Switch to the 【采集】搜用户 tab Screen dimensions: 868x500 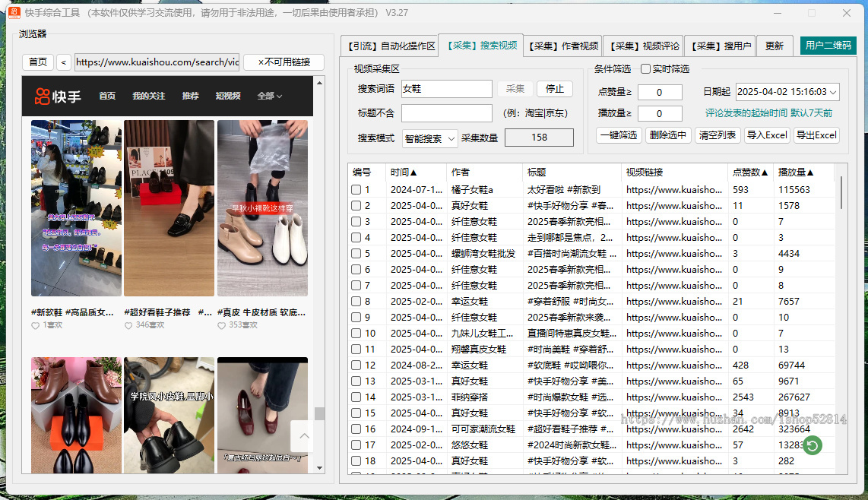click(721, 46)
